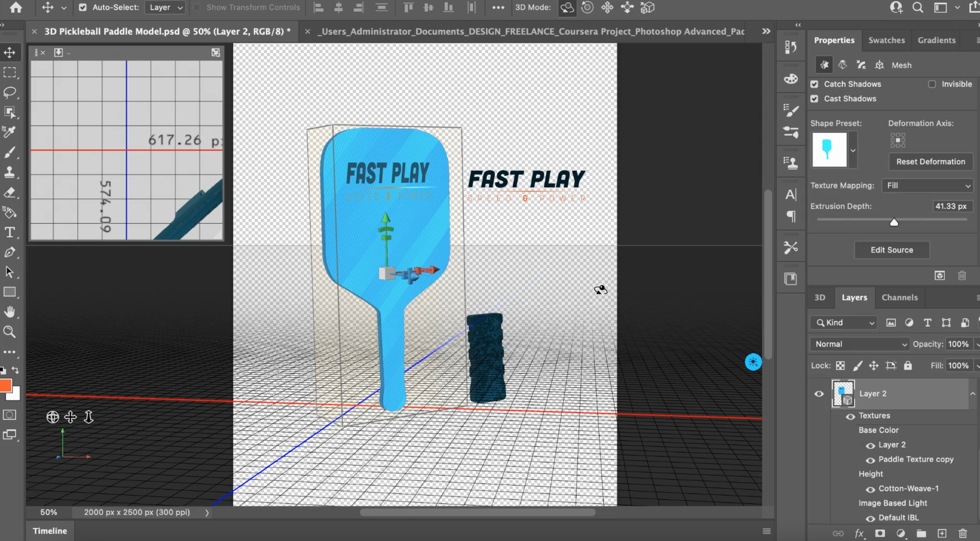The height and width of the screenshot is (541, 980).
Task: Select the Hand tool
Action: 10,312
